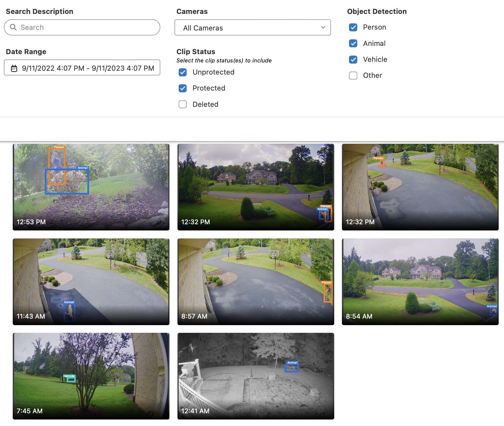Screen dimensions: 504x426
Task: Open the 12:32 PM neighborhood street clip
Action: (256, 187)
